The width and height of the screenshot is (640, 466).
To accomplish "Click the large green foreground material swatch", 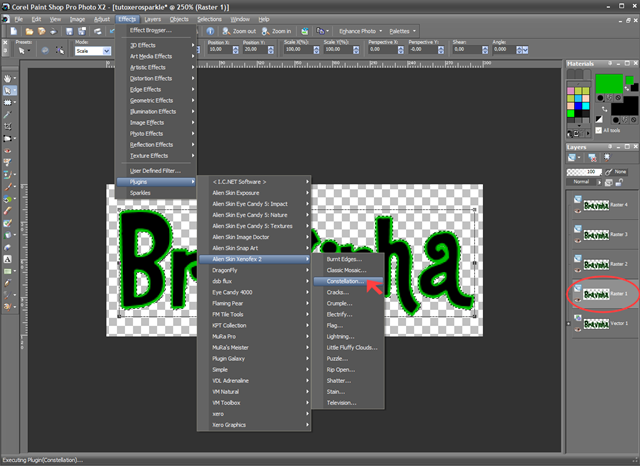I will (x=609, y=84).
